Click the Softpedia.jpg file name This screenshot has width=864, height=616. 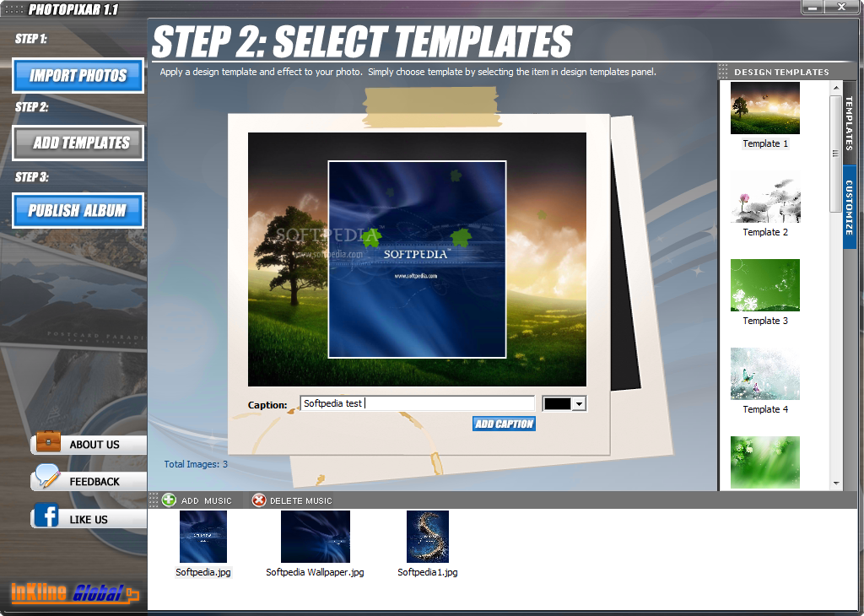(x=203, y=572)
